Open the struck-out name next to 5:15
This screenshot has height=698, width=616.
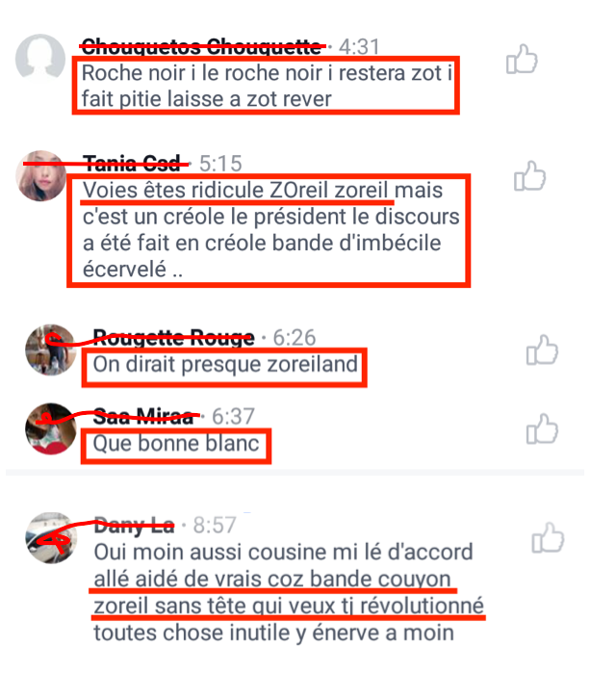132,164
